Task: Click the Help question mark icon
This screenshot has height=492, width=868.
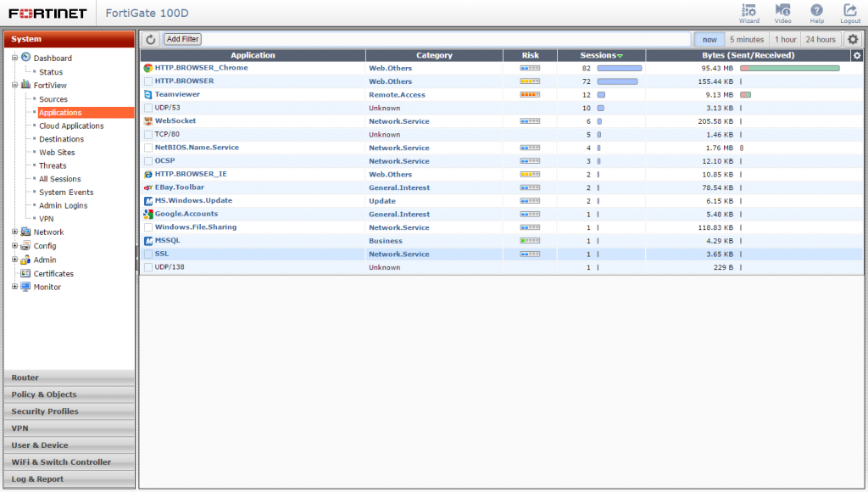Action: click(816, 13)
